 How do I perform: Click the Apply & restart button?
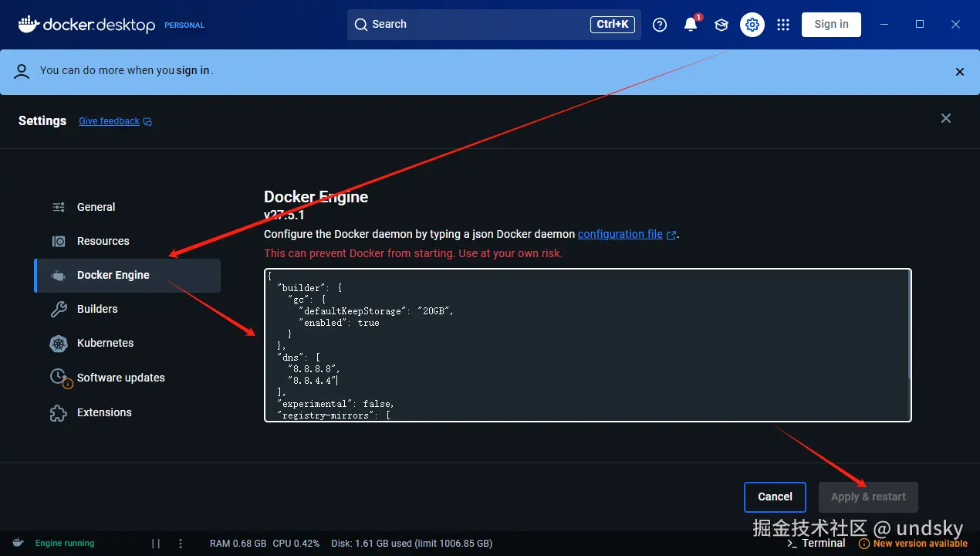(x=868, y=497)
